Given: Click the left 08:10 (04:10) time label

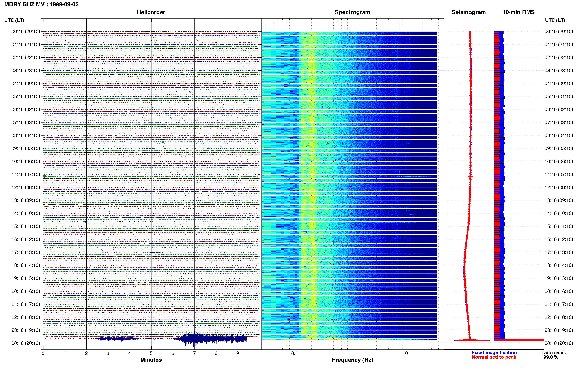Looking at the screenshot, I should point(26,135).
